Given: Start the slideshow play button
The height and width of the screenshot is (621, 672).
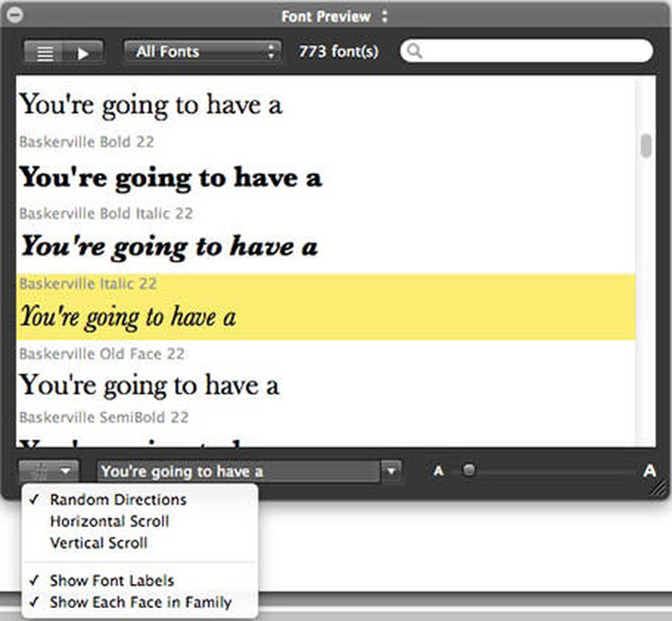Looking at the screenshot, I should (84, 53).
